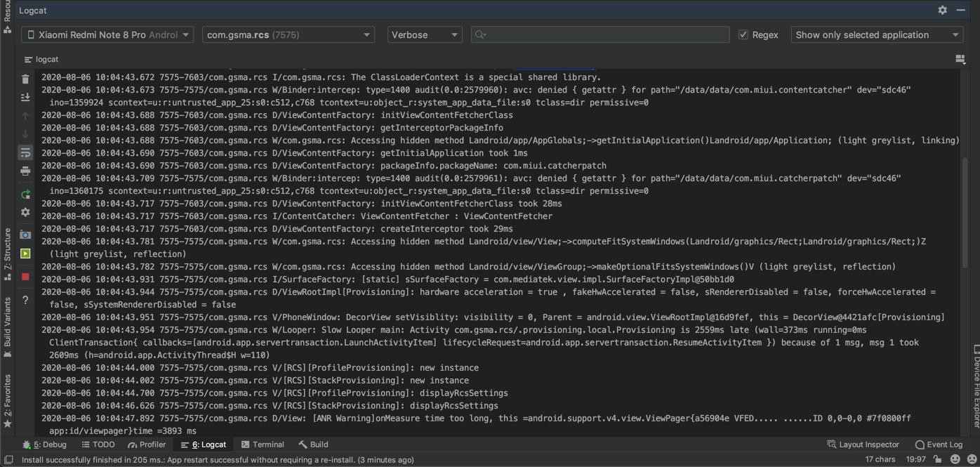Click the logcat search field

(x=600, y=34)
